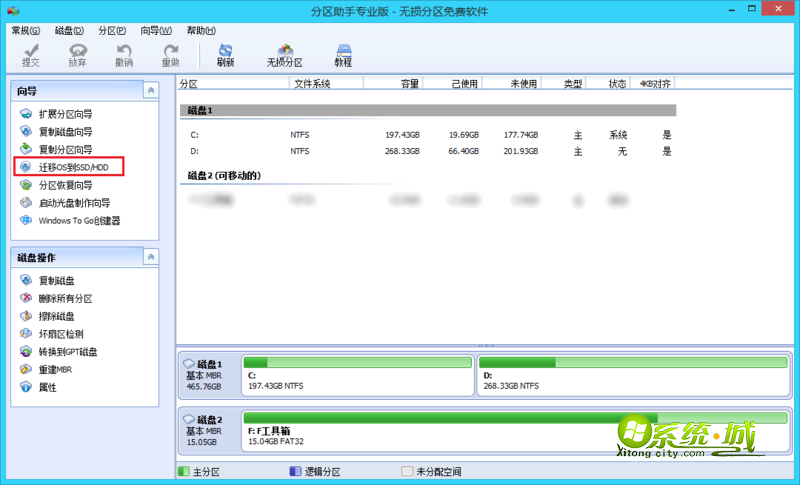Open the 帮助(H) menu

(201, 31)
